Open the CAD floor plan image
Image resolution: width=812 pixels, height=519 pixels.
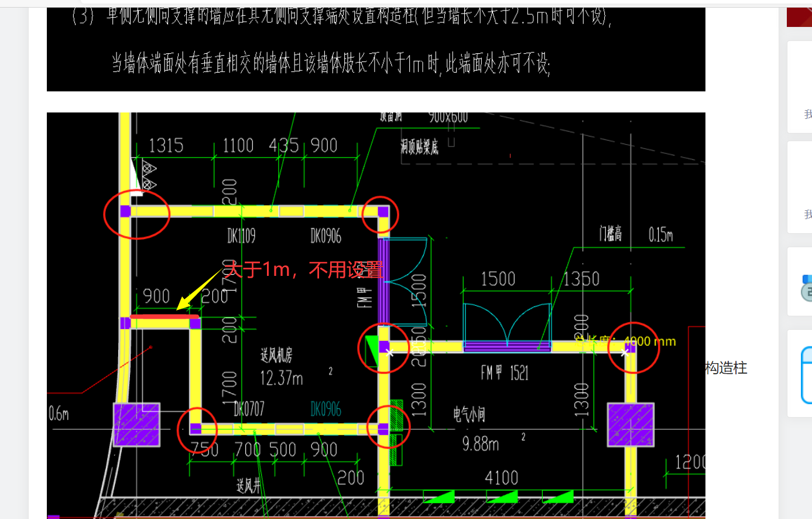click(x=376, y=316)
